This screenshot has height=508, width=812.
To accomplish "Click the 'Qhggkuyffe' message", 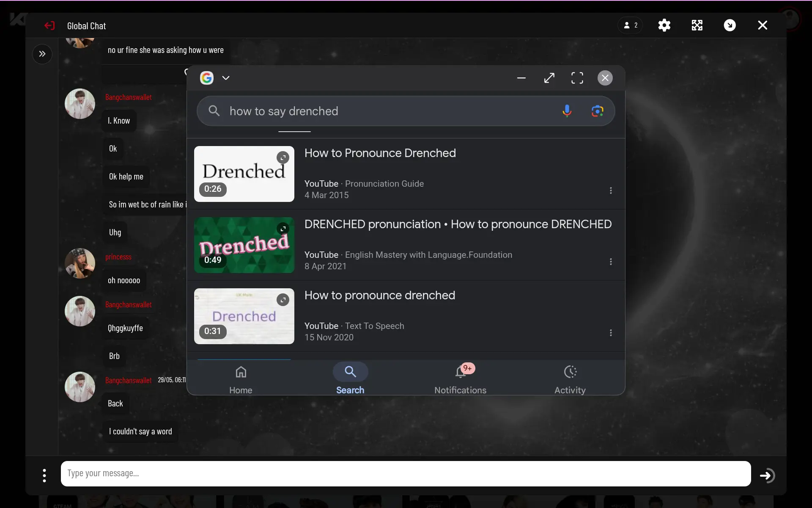I will click(126, 328).
